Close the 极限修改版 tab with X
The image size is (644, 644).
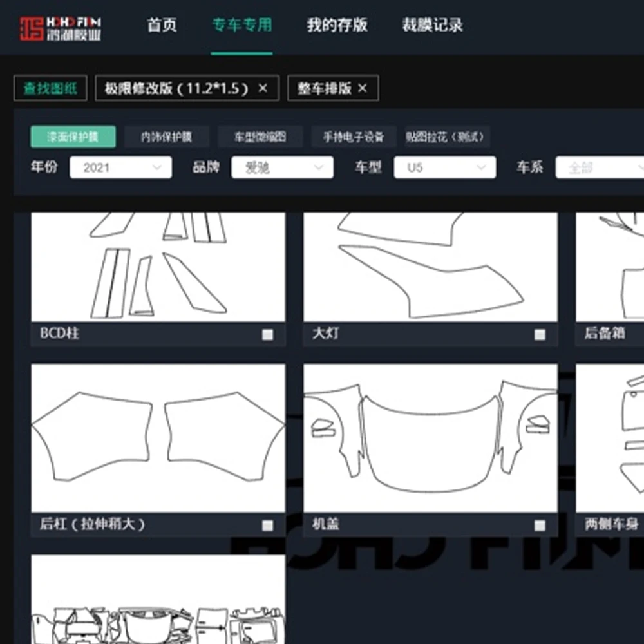click(263, 88)
